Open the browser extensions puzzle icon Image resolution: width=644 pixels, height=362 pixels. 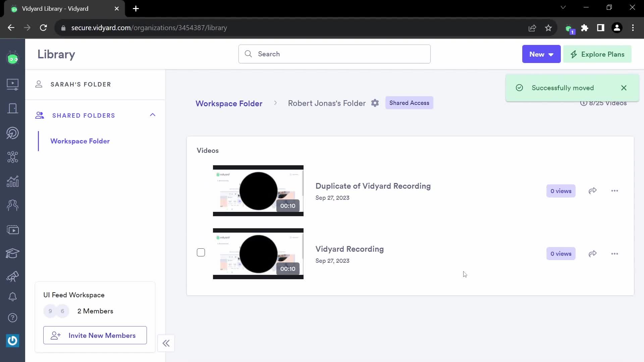pos(585,28)
